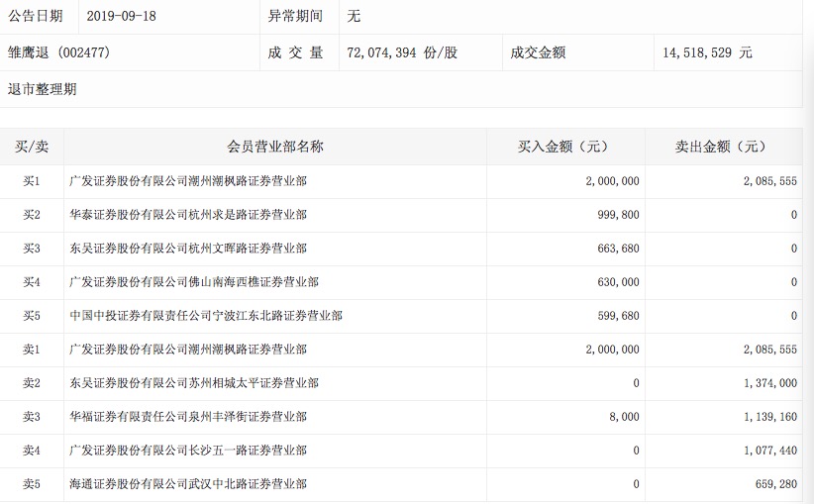
Task: Click 广发证券长沙五一路证券营业部 name
Action: point(188,451)
